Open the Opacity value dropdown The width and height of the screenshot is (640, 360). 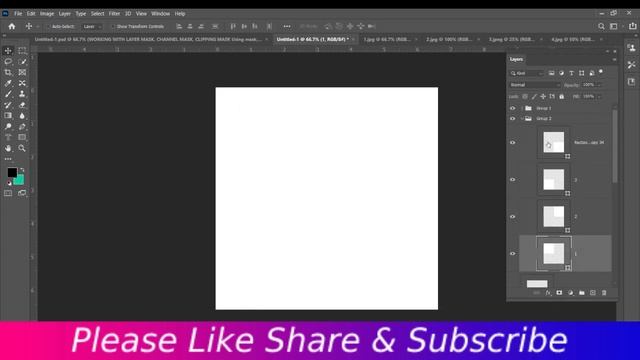(x=599, y=85)
